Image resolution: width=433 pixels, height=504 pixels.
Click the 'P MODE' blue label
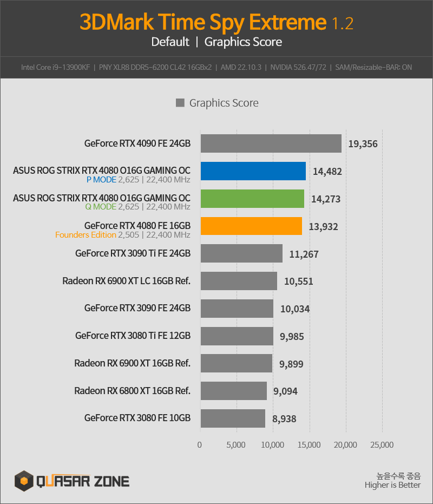coord(101,179)
